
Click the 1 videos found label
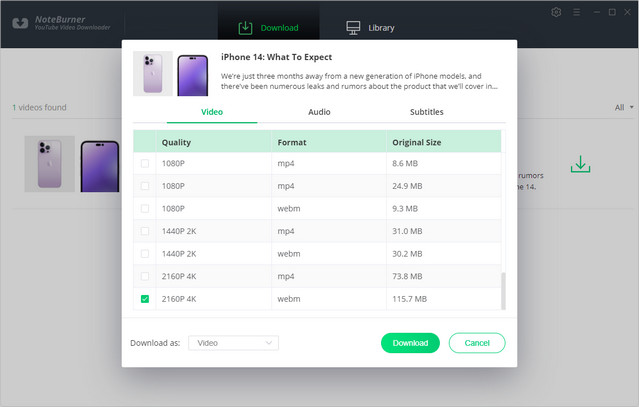click(39, 108)
